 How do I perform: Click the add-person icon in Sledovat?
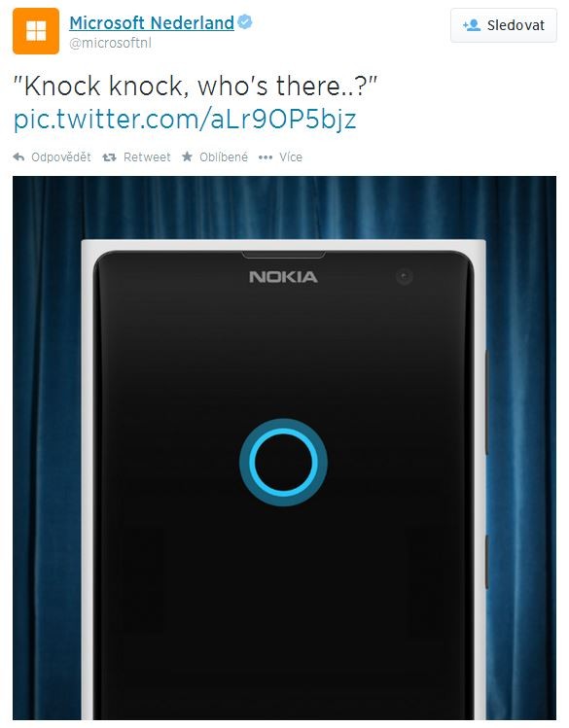click(x=472, y=25)
